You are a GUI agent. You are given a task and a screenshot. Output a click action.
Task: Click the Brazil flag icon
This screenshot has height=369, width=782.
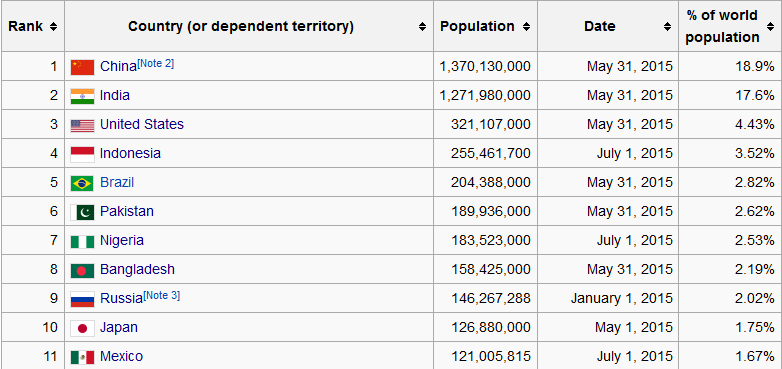point(82,183)
